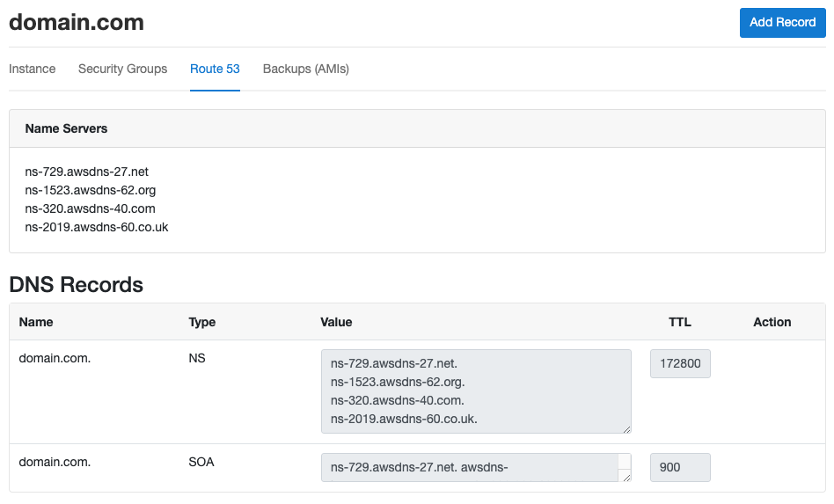Click the TTL column header

point(680,322)
